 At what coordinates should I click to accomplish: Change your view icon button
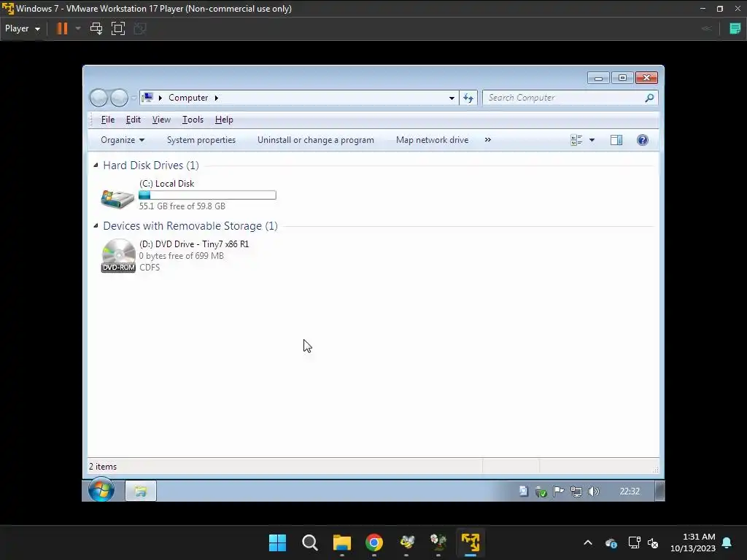click(576, 140)
